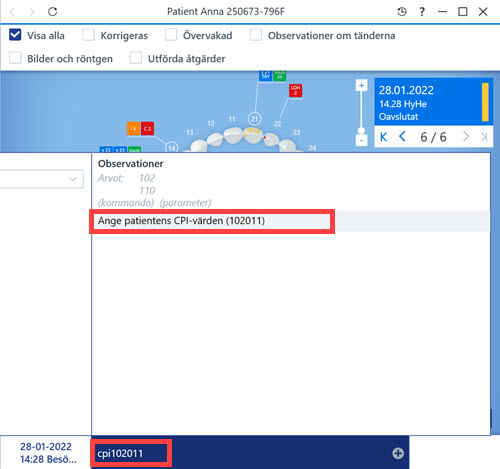Enable the Övervakad checkbox

(171, 35)
